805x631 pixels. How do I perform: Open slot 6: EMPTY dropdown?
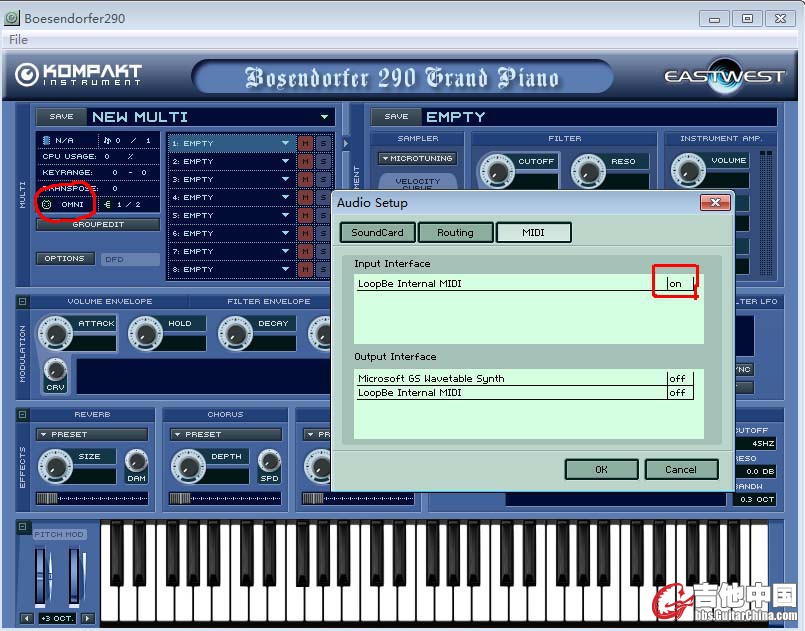(x=285, y=233)
